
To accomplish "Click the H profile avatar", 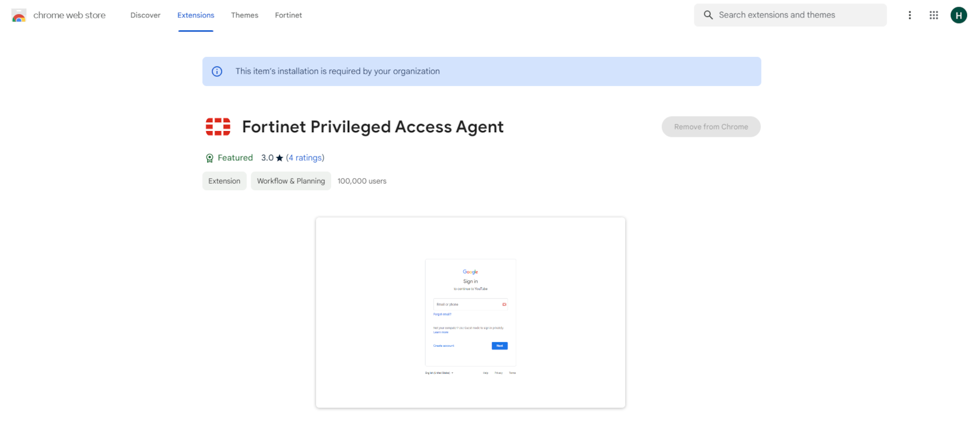I will 959,15.
